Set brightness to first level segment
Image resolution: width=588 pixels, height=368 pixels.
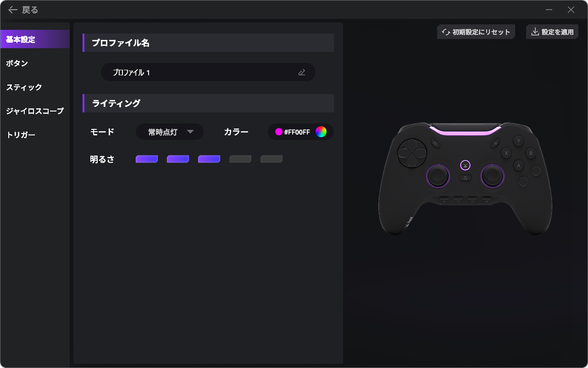pyautogui.click(x=147, y=159)
